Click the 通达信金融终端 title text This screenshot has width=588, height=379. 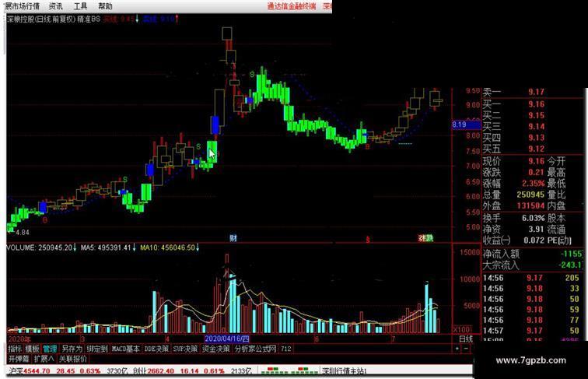click(x=292, y=6)
